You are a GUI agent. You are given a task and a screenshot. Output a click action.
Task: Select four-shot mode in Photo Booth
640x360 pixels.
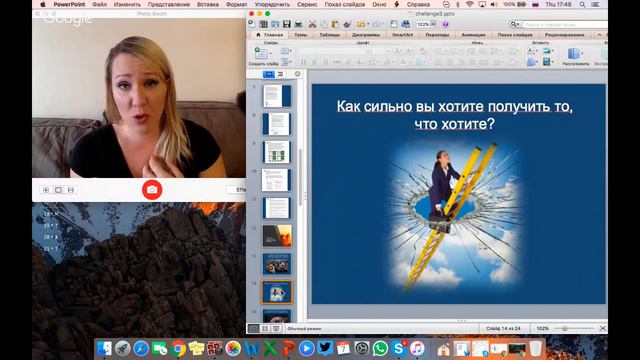pyautogui.click(x=46, y=190)
